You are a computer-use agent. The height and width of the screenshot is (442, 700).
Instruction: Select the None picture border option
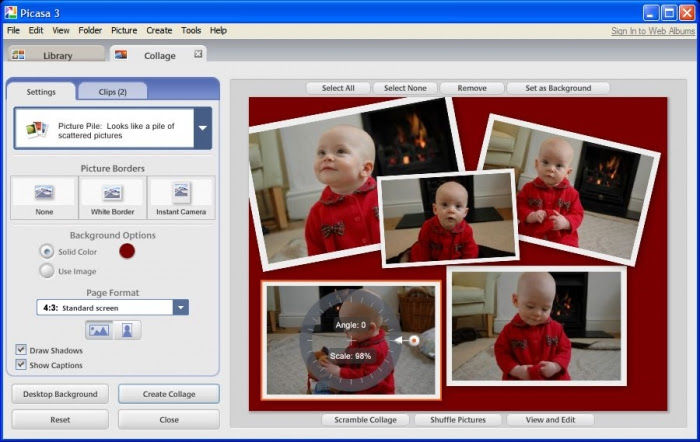pos(44,197)
